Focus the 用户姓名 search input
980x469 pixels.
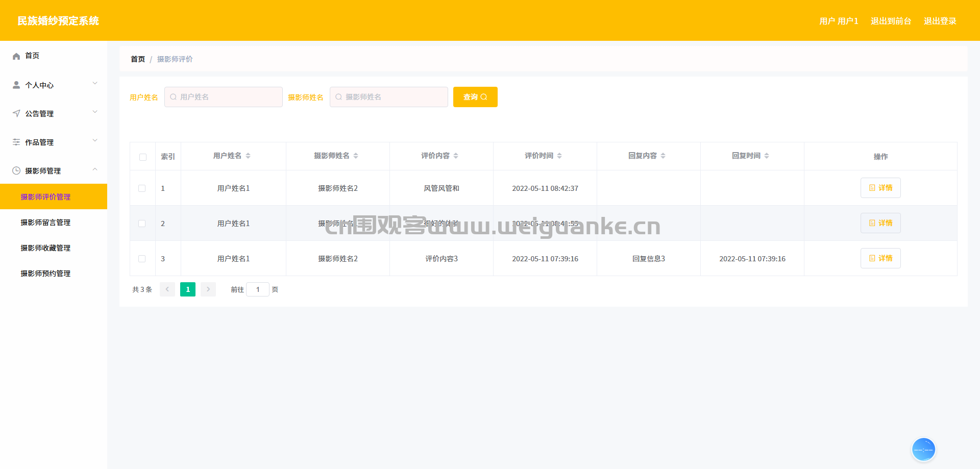(224, 97)
